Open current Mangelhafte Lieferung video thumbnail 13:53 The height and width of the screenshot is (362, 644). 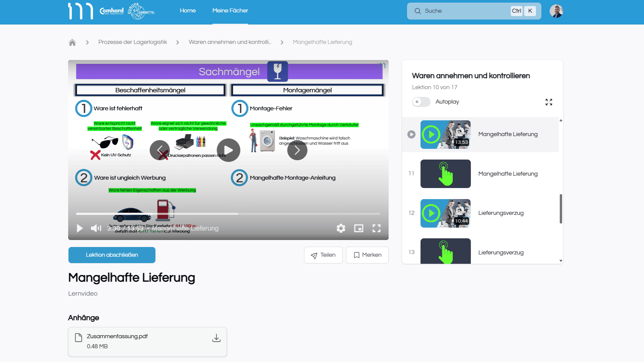pyautogui.click(x=445, y=134)
